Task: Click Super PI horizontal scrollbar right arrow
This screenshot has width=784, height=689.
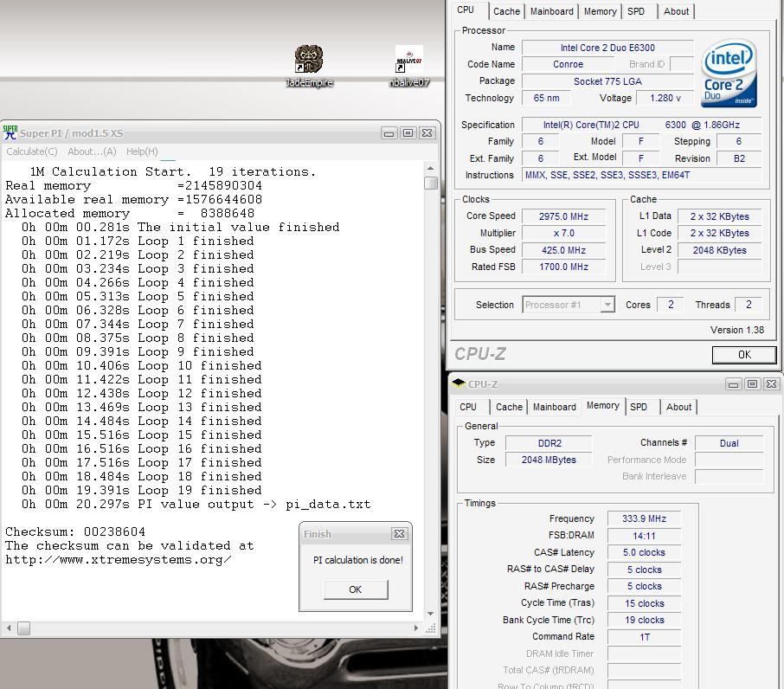Action: tap(415, 628)
